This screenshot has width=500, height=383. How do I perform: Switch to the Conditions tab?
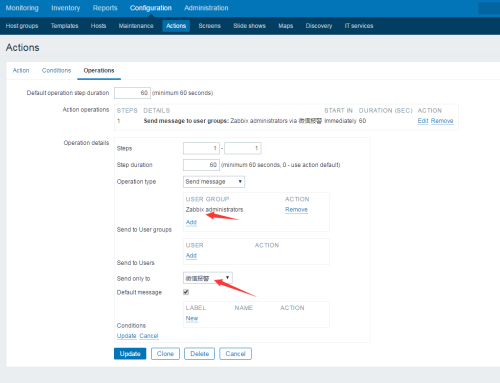coord(56,70)
